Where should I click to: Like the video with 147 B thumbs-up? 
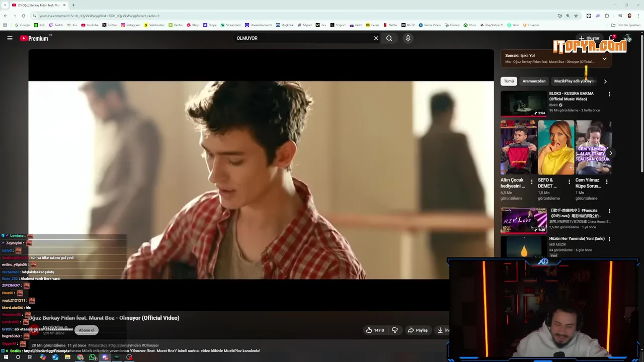pyautogui.click(x=375, y=330)
